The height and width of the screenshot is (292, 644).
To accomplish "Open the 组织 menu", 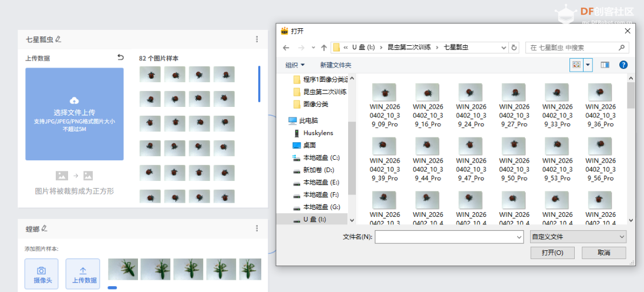I will coord(295,65).
